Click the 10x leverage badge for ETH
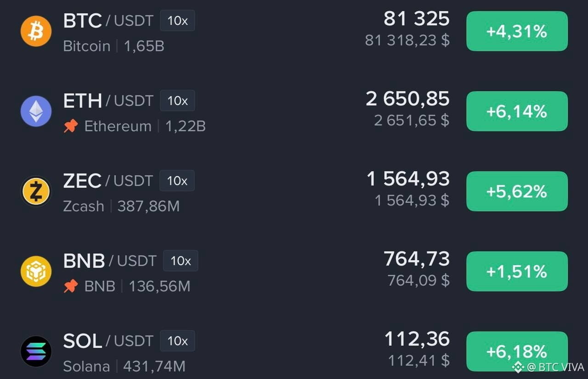Viewport: 588px width, 379px height. click(x=177, y=100)
